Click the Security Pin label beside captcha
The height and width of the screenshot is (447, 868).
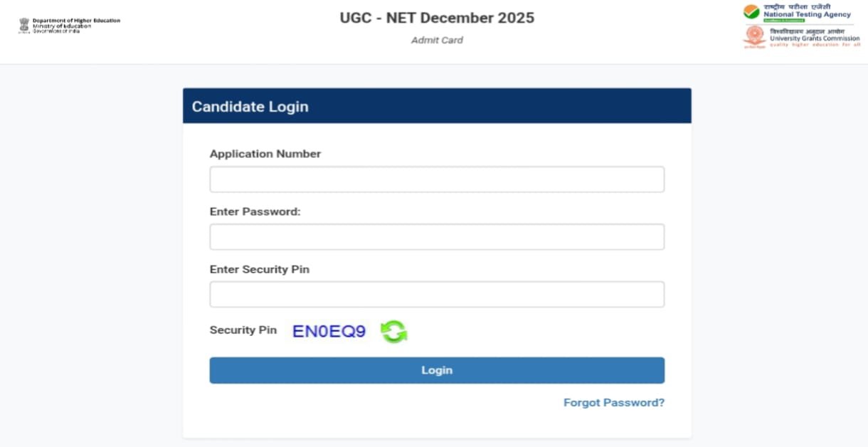243,330
